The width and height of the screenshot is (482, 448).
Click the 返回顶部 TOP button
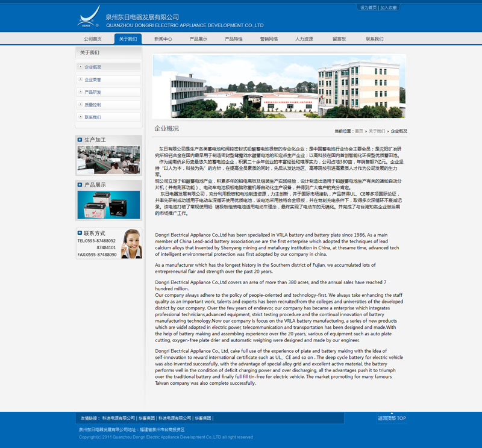point(392,418)
